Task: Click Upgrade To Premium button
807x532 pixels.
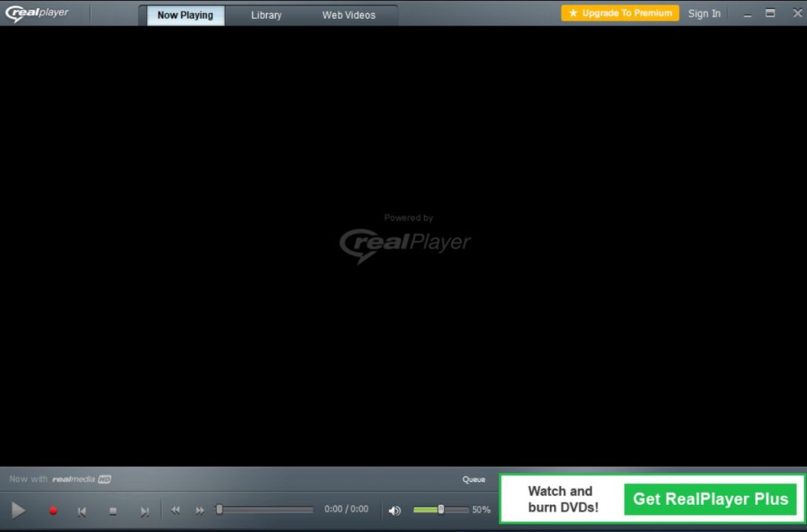Action: [620, 13]
